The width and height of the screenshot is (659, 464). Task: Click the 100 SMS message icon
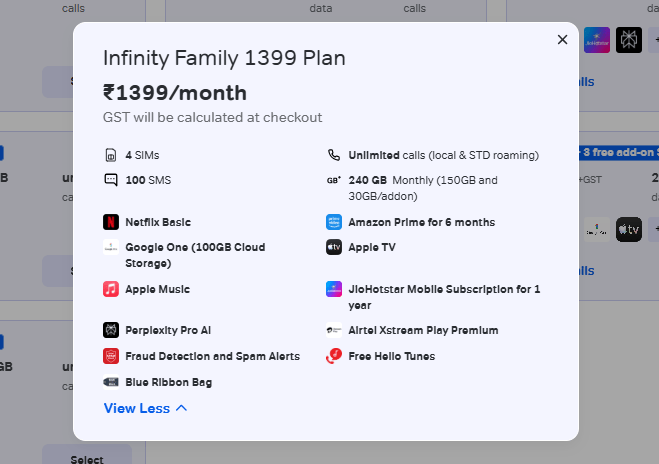111,180
